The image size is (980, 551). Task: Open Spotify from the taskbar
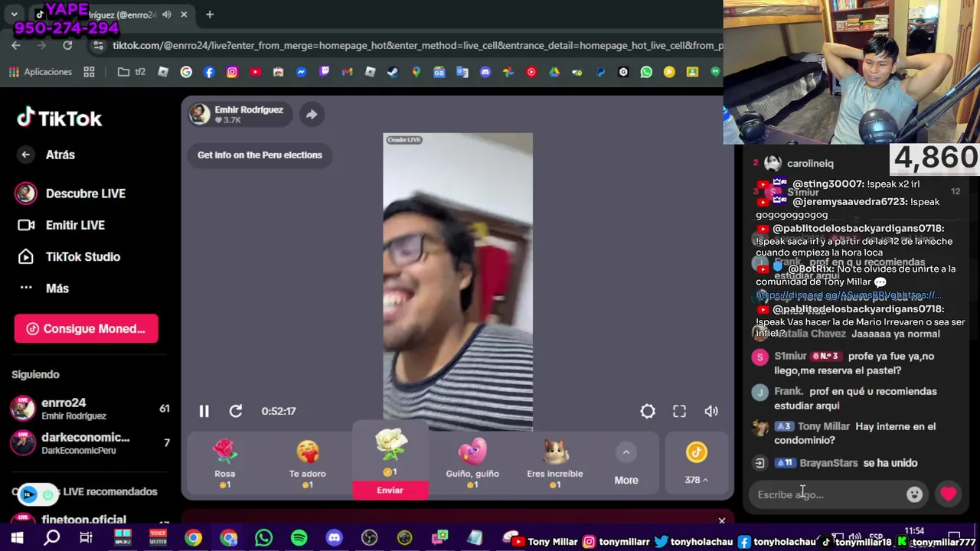pos(299,538)
